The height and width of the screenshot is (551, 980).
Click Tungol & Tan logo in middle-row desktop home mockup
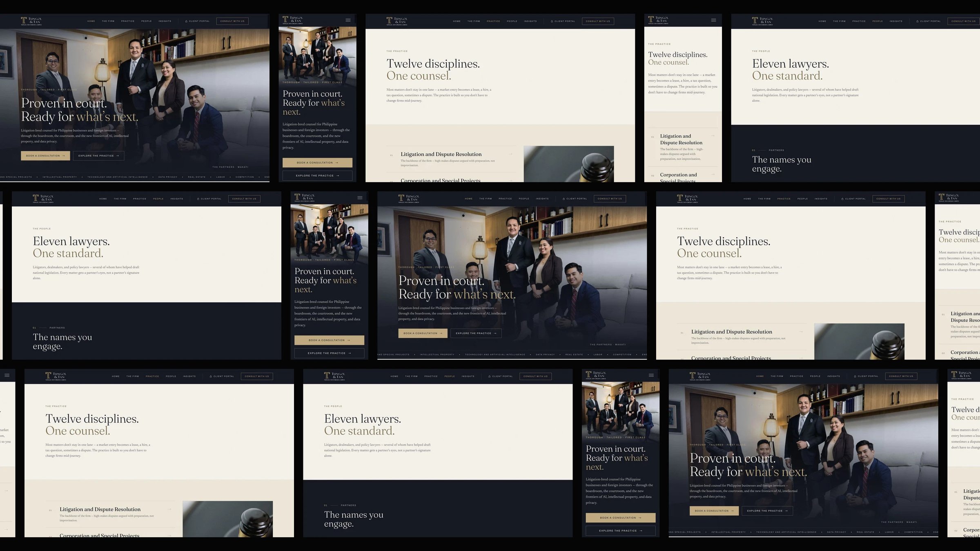(409, 198)
